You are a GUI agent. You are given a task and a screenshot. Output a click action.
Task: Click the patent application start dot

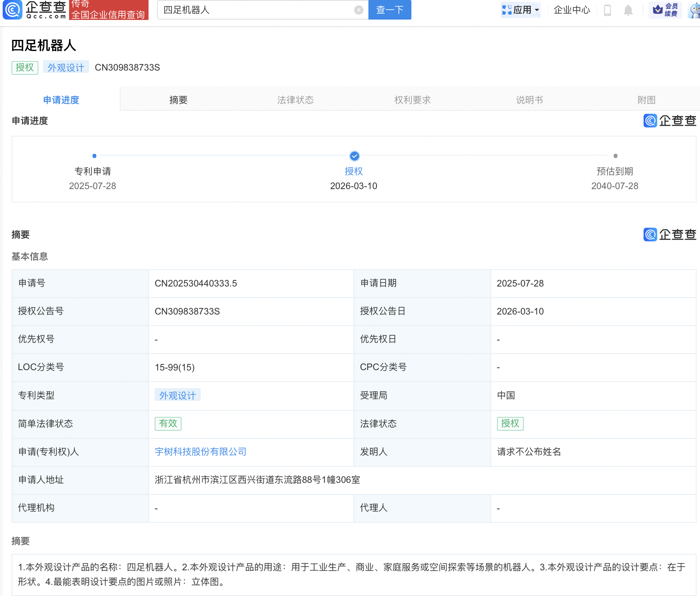[94, 156]
